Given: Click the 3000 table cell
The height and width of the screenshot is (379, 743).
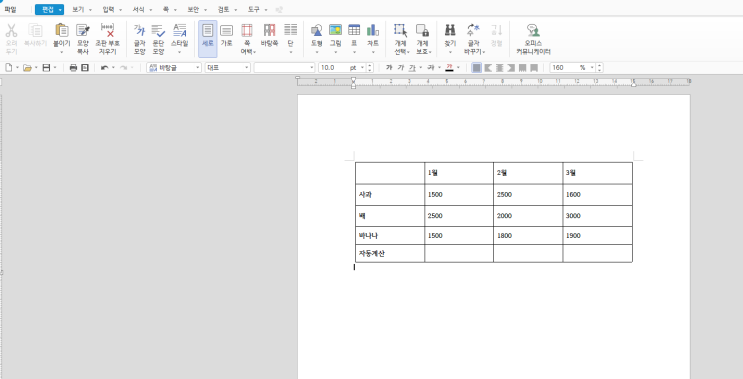Looking at the screenshot, I should click(x=598, y=216).
